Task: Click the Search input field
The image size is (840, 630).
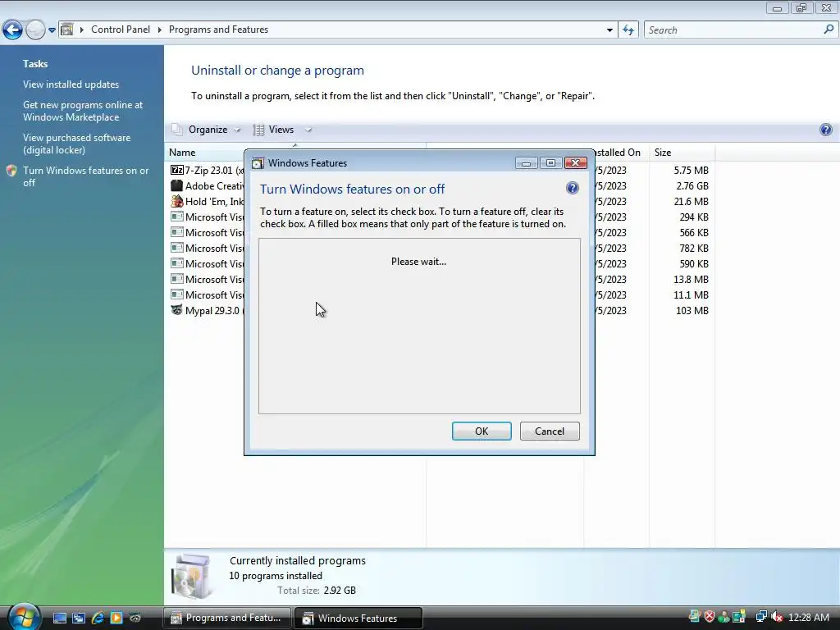Action: pos(733,30)
